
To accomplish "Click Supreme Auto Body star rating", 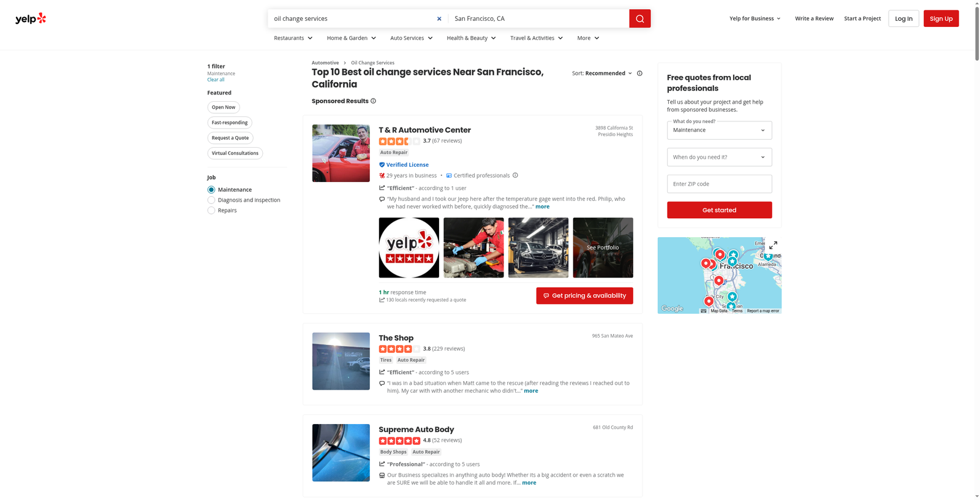I will (x=399, y=441).
